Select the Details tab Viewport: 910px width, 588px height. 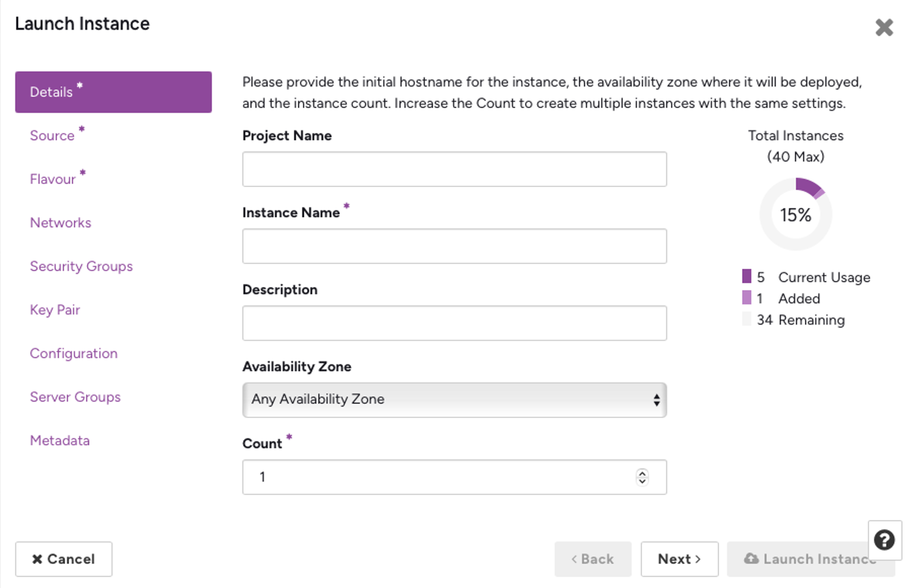coord(113,92)
